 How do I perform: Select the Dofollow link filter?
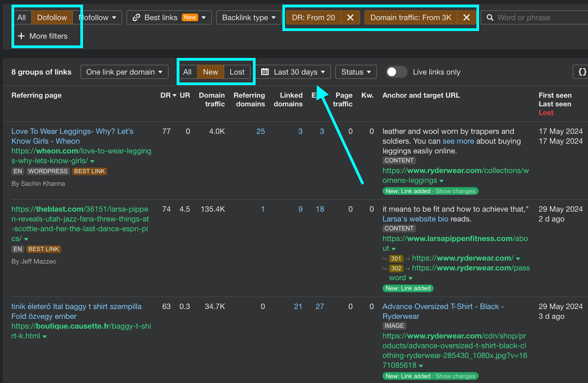pyautogui.click(x=52, y=18)
